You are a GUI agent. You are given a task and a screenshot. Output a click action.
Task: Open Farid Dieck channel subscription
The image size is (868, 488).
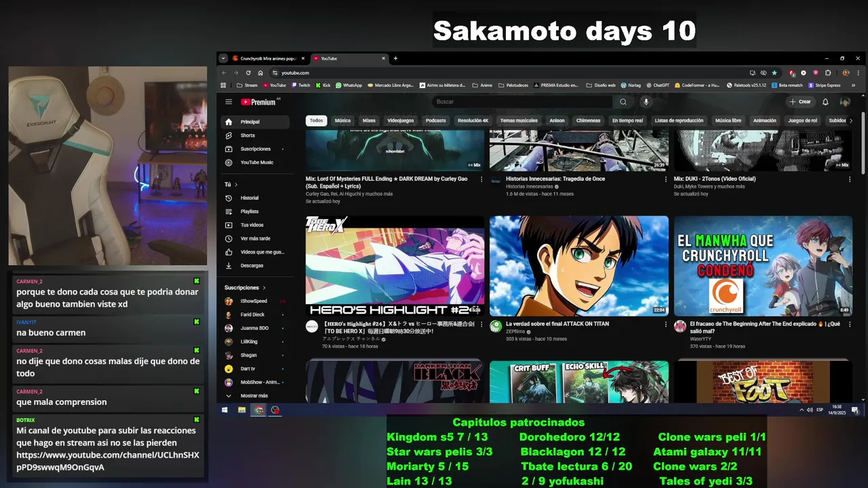click(255, 314)
